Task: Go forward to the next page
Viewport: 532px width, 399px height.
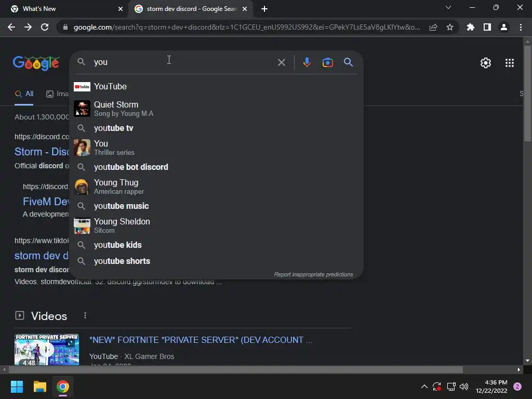Action: coord(28,27)
